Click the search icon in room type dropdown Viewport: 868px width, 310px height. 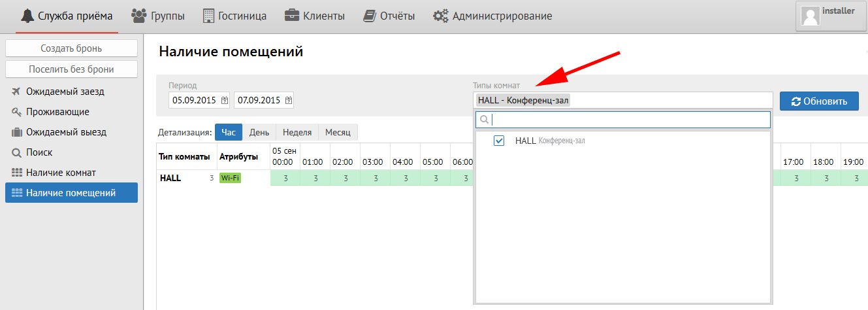tap(484, 120)
